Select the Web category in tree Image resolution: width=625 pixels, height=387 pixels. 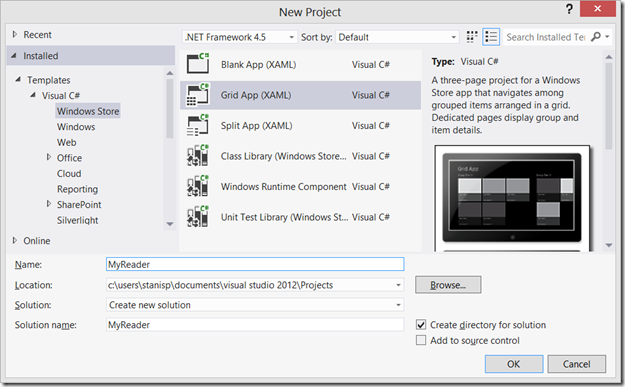(x=67, y=142)
